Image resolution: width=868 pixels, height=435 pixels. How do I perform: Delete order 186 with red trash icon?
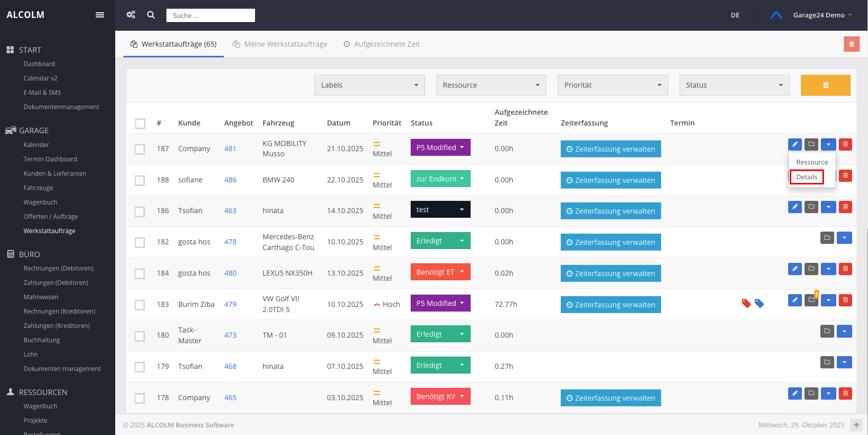click(845, 207)
